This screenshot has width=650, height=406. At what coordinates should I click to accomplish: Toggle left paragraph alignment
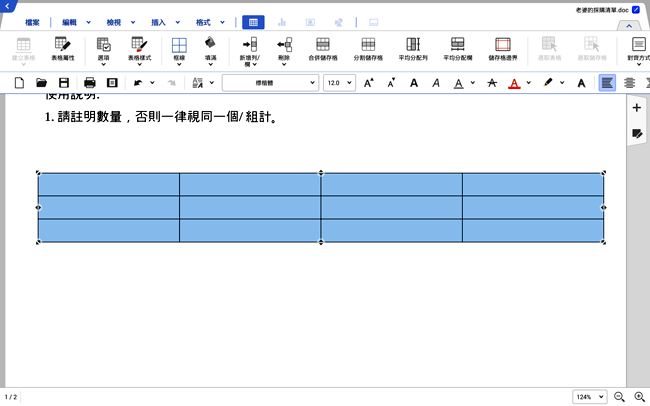(x=607, y=83)
